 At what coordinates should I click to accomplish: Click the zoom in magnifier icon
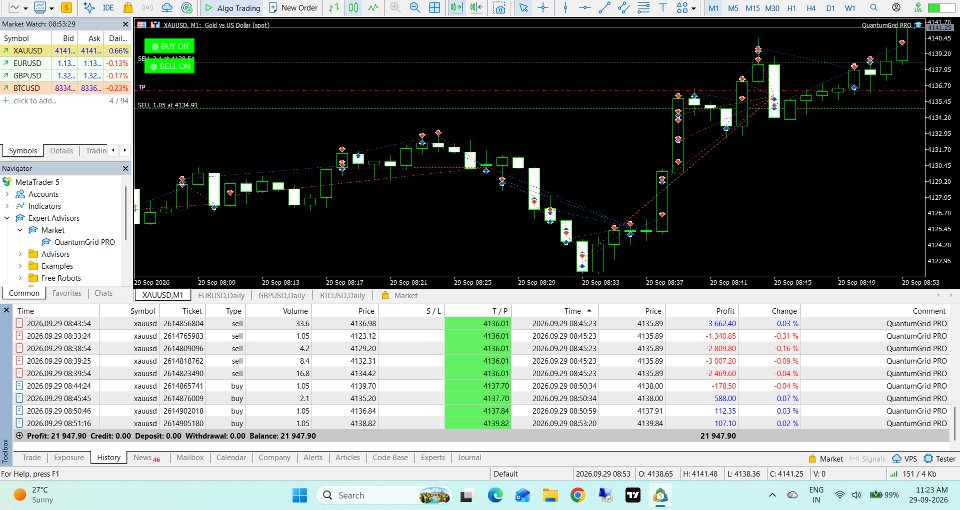395,8
